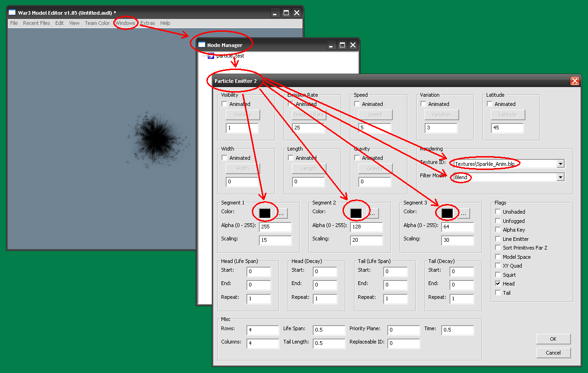This screenshot has height=373, width=588.
Task: Enable Animated checkbox under Variation
Action: click(423, 104)
